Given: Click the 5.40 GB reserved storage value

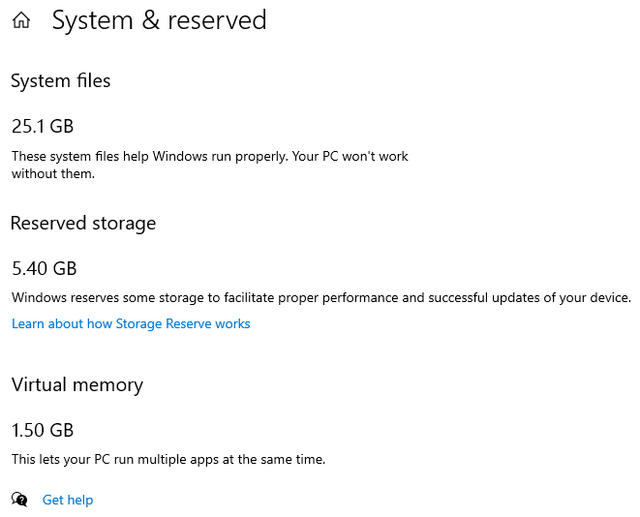Looking at the screenshot, I should 44,268.
